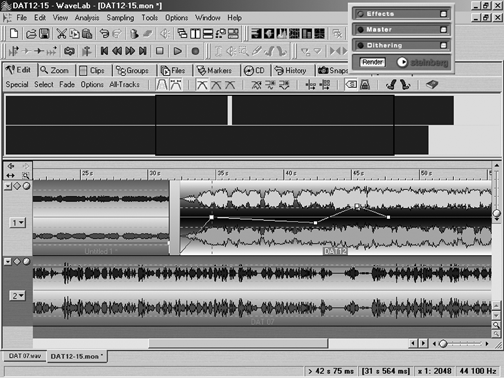Create a new document with the blank page icon
Screen dimensions: 504x378
(14, 33)
